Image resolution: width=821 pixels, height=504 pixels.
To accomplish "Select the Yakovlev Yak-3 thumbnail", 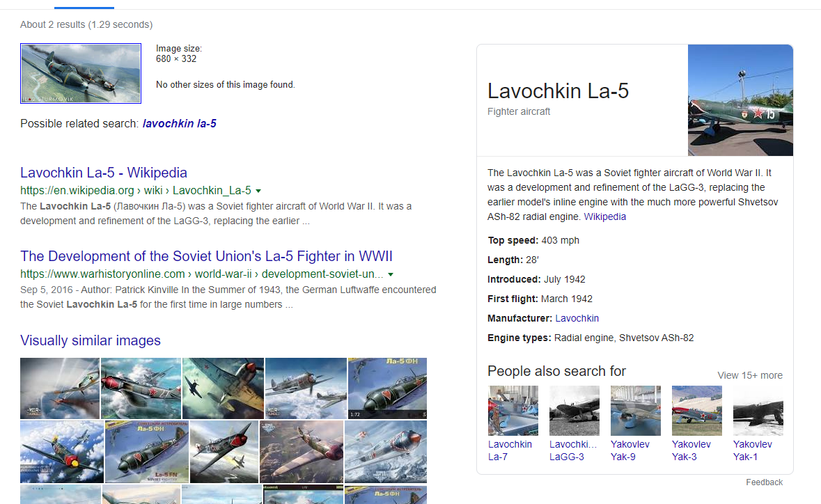I will tap(697, 411).
